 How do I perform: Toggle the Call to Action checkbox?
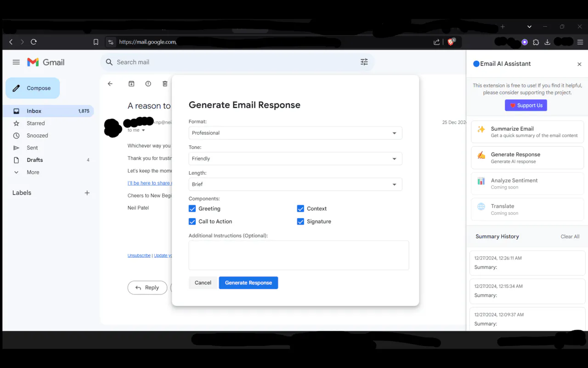[x=192, y=221]
